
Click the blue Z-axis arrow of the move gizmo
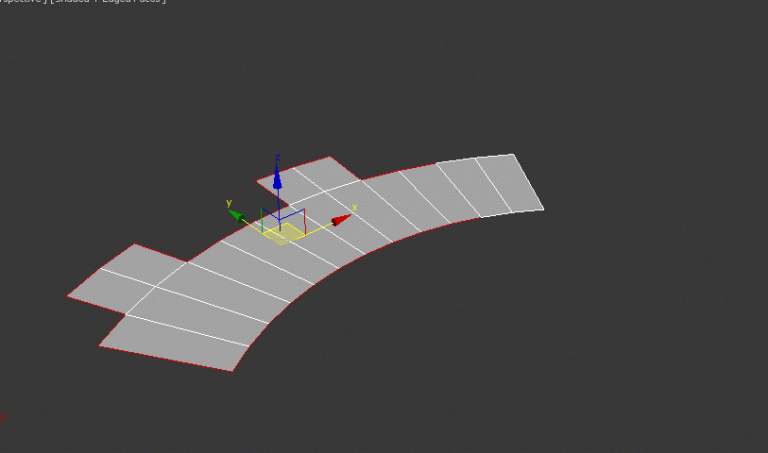(277, 178)
